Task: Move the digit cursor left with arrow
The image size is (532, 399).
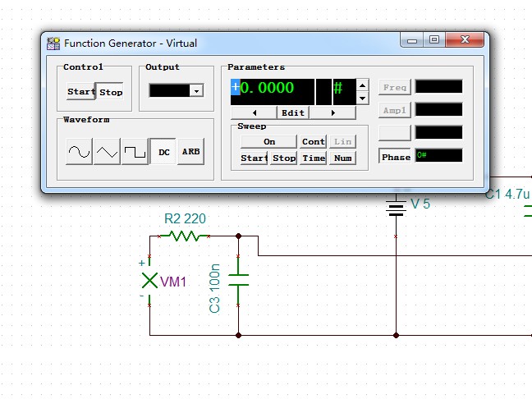Action: click(x=255, y=113)
